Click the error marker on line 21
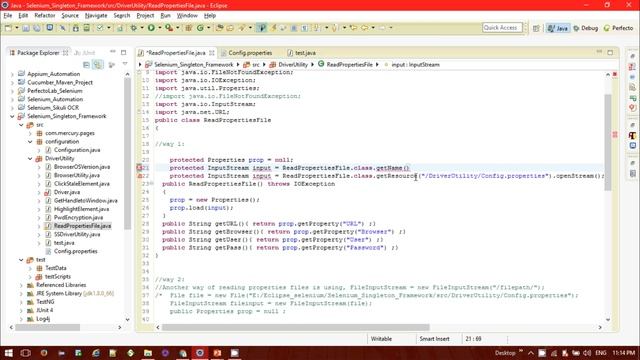 pos(139,168)
